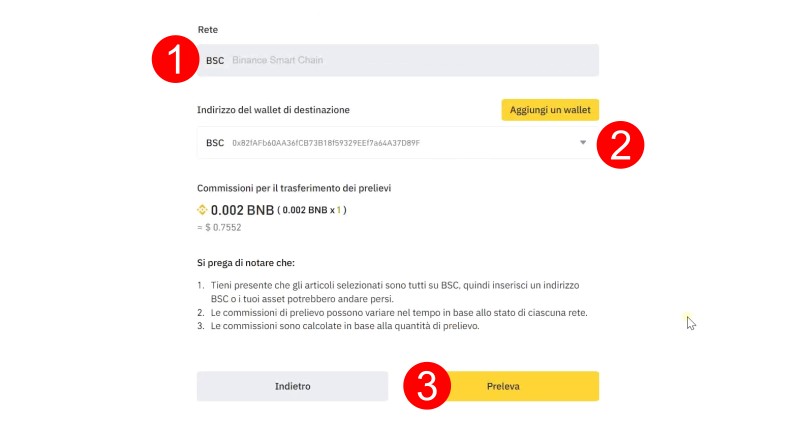Click the fee multiplier in parentheses

pyautogui.click(x=313, y=210)
